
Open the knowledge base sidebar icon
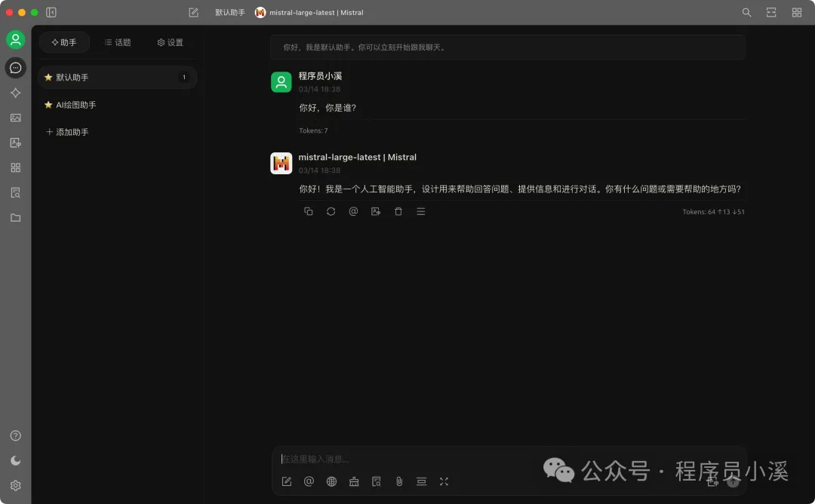coord(16,192)
